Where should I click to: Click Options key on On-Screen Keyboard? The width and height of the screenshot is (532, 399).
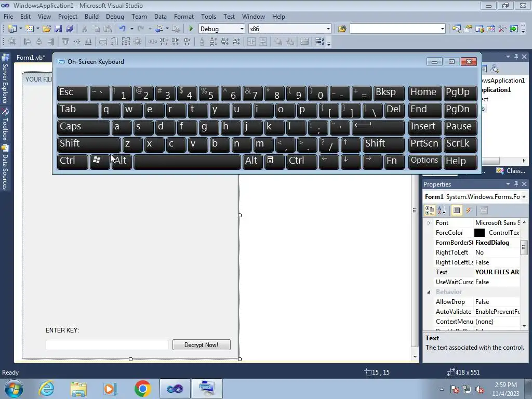click(424, 161)
